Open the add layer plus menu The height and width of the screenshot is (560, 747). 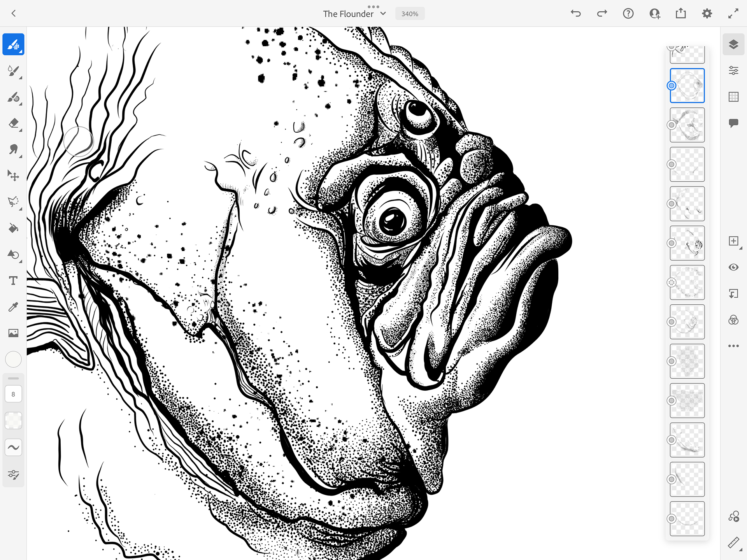click(x=733, y=241)
